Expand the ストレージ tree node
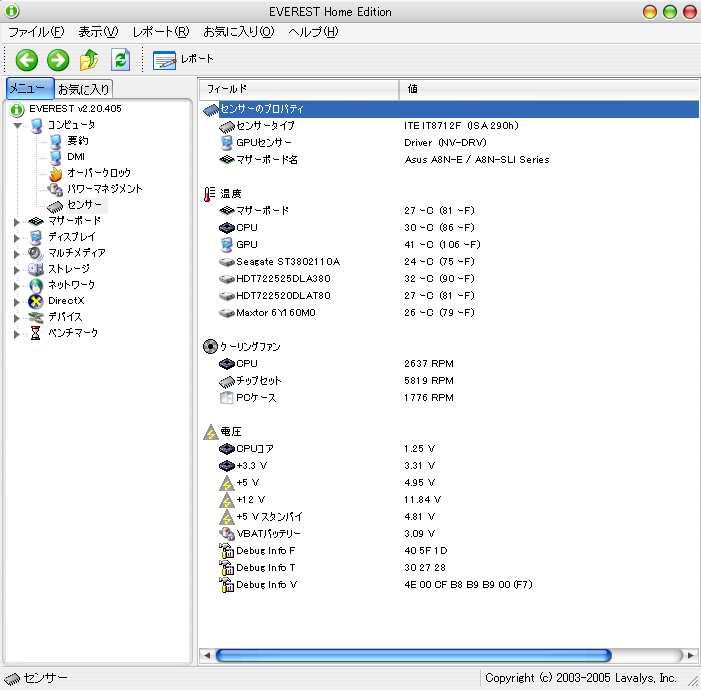This screenshot has height=690, width=701. click(17, 270)
